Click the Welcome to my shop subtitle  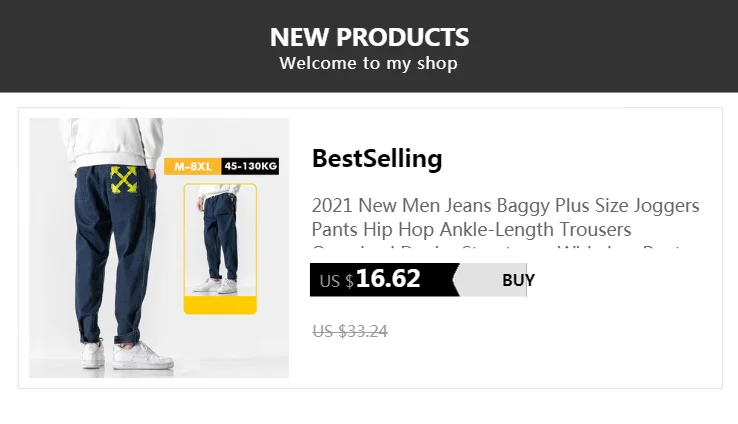click(x=369, y=64)
